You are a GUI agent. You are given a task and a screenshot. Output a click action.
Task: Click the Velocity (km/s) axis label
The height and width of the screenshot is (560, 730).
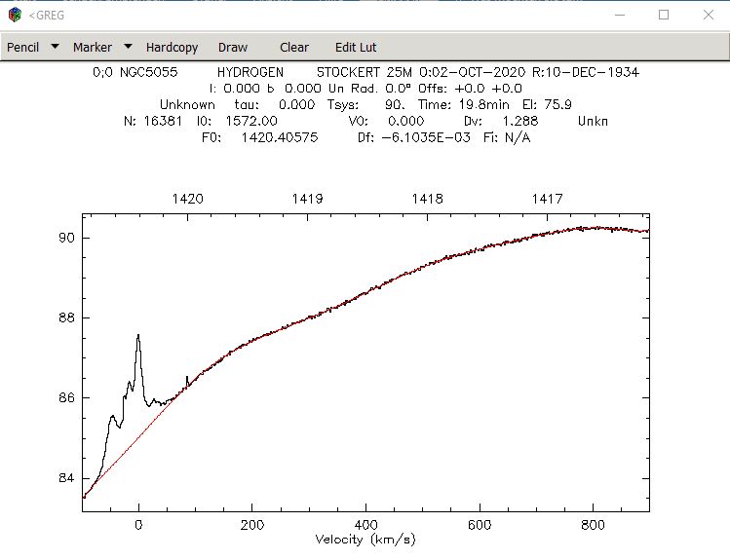[x=365, y=540]
